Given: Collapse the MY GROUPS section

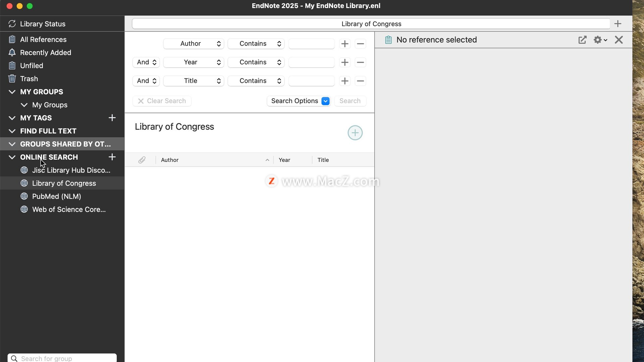Looking at the screenshot, I should [12, 92].
